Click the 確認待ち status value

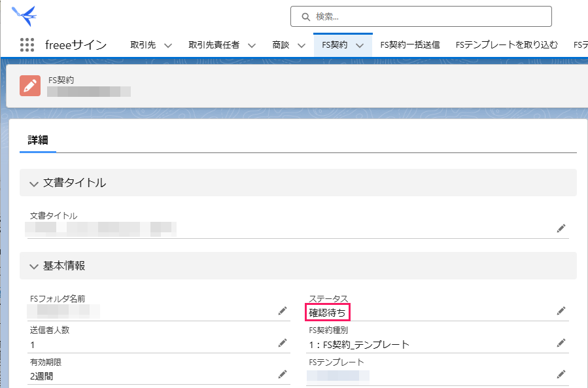[328, 313]
